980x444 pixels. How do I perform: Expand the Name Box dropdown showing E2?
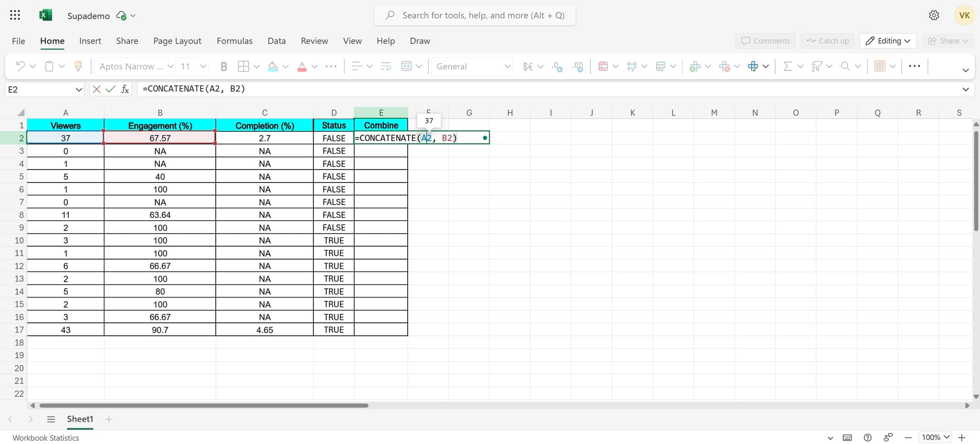(79, 90)
